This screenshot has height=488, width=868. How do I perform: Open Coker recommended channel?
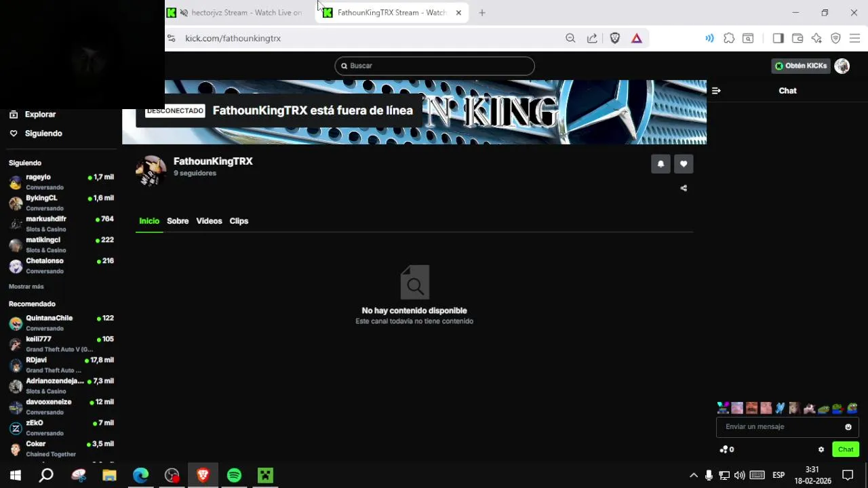tap(61, 449)
